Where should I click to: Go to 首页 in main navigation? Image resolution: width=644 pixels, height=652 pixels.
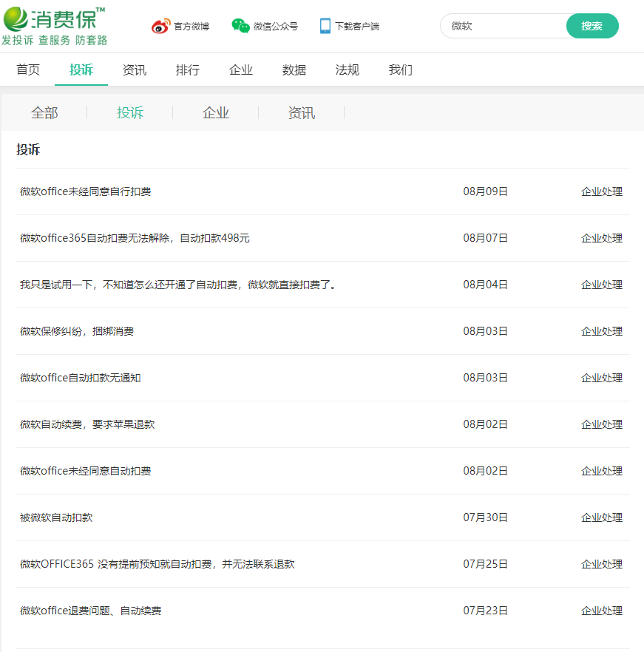click(x=28, y=69)
